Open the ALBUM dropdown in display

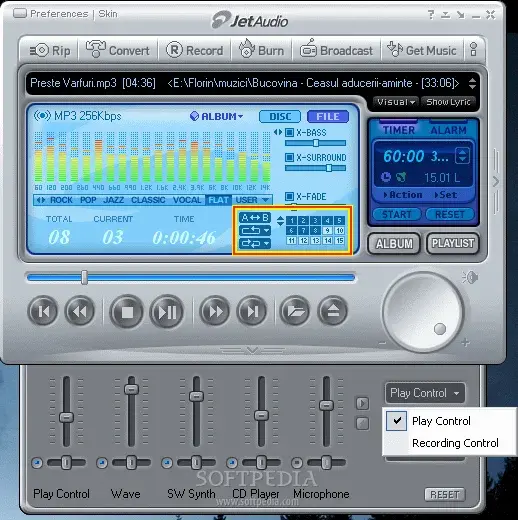point(217,116)
